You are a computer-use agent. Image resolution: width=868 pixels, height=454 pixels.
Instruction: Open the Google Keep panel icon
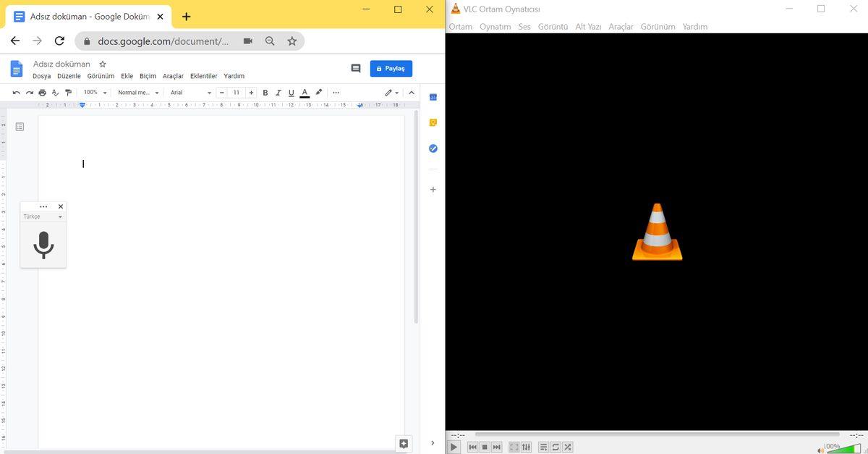(433, 122)
